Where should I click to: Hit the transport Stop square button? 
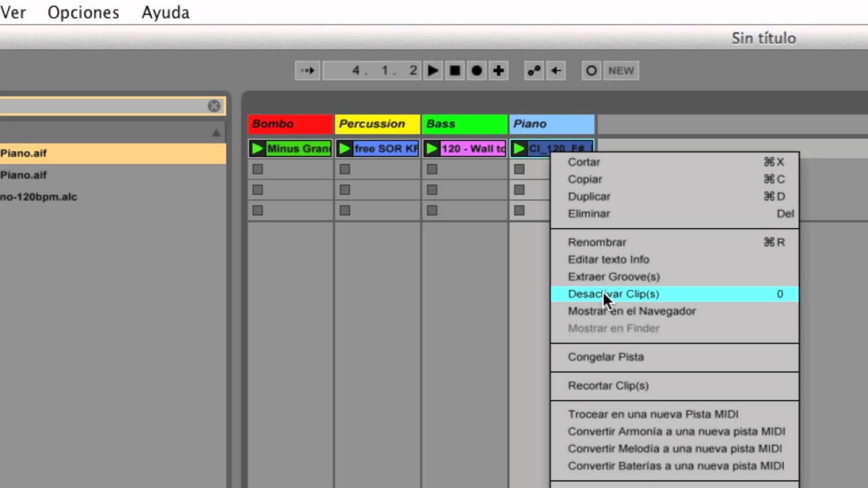click(x=455, y=70)
